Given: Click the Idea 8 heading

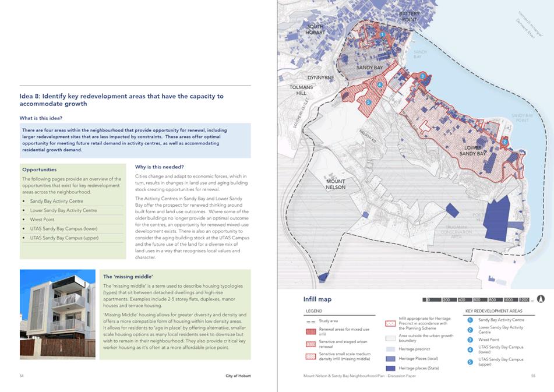Looking at the screenshot, I should point(122,100).
